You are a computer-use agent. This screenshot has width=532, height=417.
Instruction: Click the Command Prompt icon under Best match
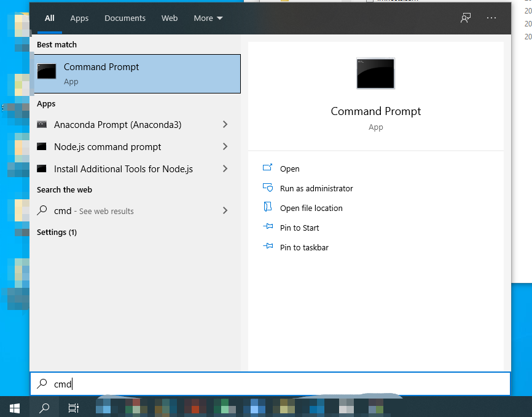tap(47, 71)
